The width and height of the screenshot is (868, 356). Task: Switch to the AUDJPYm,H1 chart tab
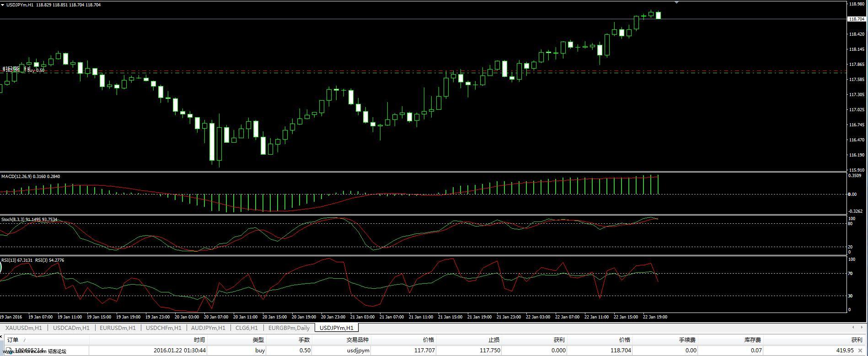click(x=208, y=328)
